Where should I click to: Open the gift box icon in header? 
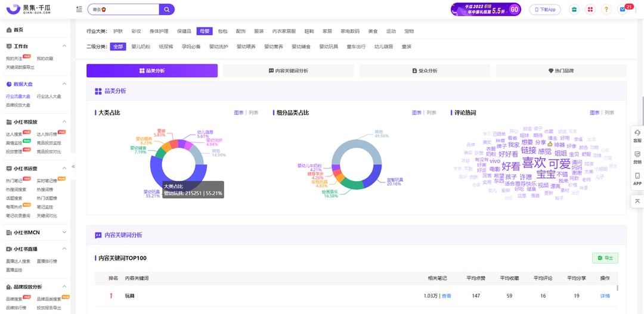click(574, 10)
